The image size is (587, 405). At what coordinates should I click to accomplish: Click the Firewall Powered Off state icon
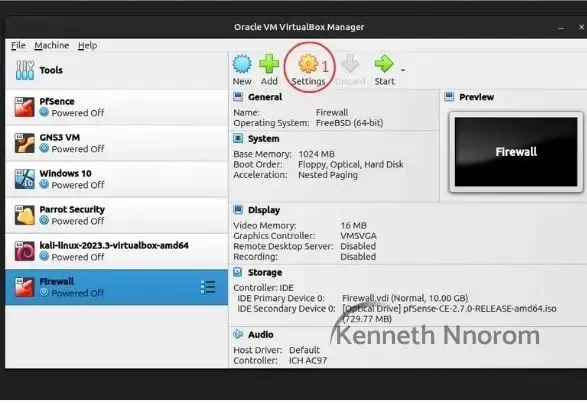click(44, 292)
